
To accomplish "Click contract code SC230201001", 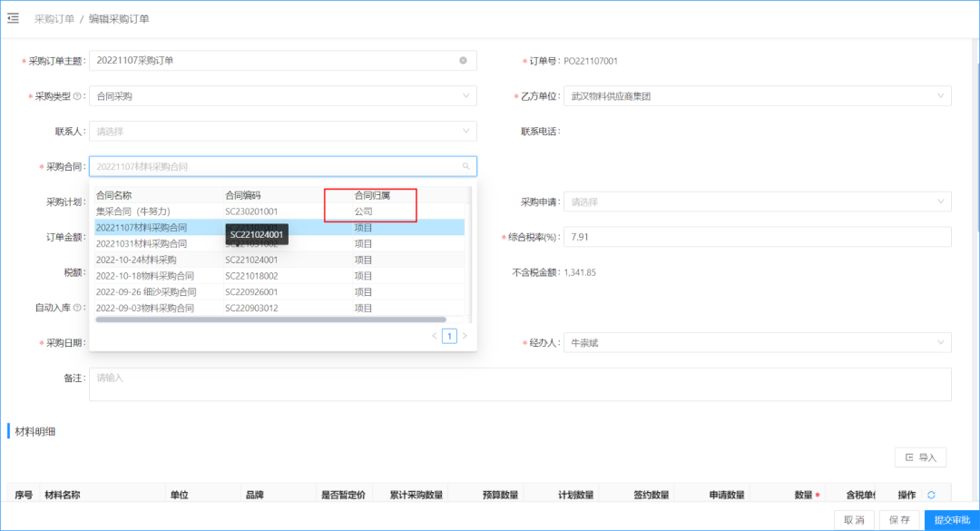I will point(251,211).
